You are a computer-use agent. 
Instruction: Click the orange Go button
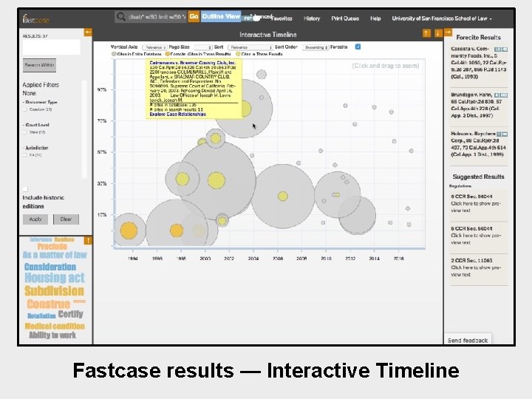coord(194,16)
